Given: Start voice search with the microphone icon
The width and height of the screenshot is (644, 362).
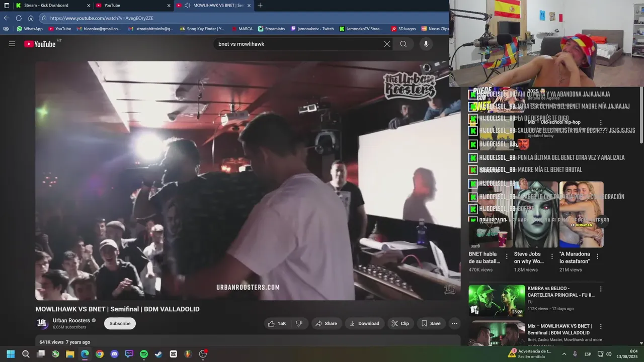Looking at the screenshot, I should 426,44.
